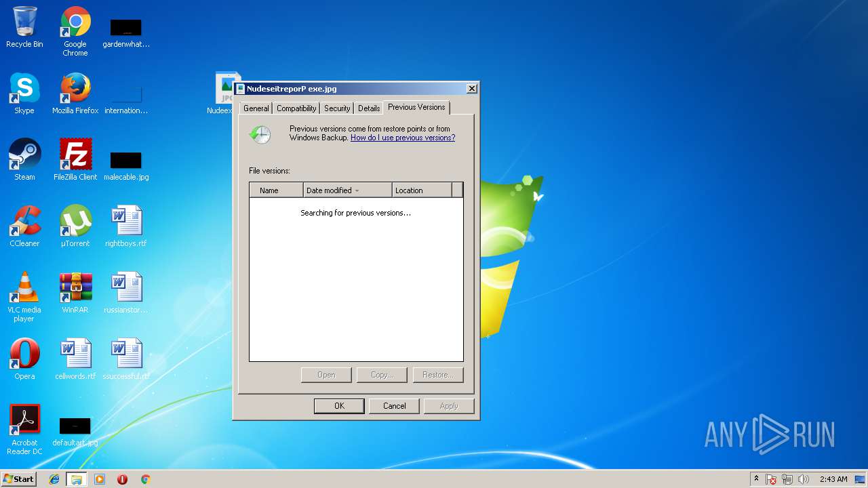Viewport: 868px width, 488px height.
Task: Sort by Date modified column header
Action: coord(347,190)
